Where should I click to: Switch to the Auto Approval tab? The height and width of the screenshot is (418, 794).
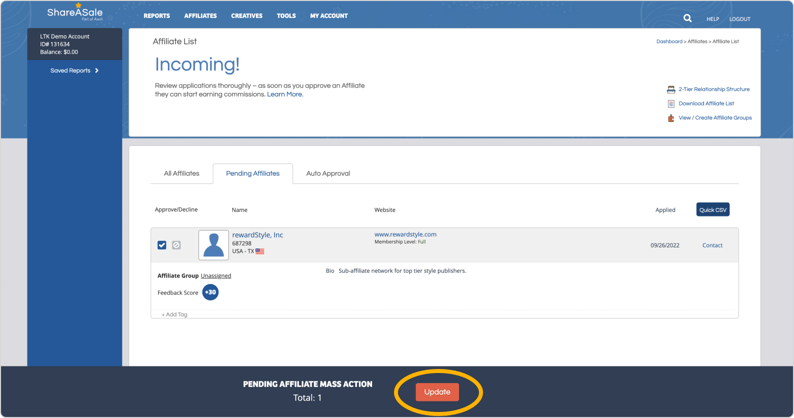tap(328, 174)
